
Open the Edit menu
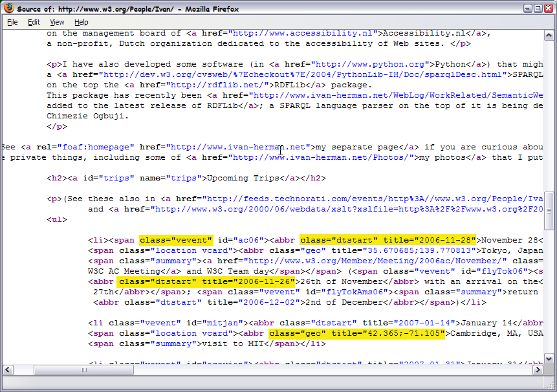click(x=34, y=21)
